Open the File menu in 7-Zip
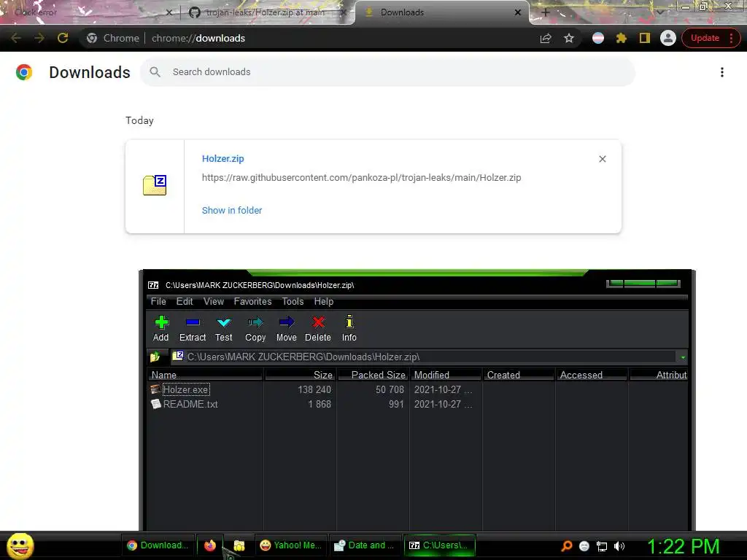This screenshot has height=560, width=747. click(x=158, y=301)
